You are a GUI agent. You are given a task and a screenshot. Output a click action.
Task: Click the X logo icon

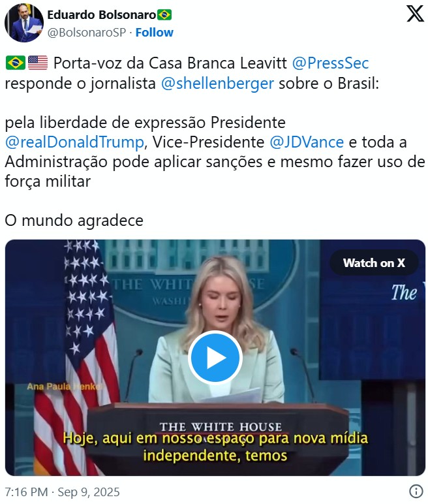tap(415, 14)
